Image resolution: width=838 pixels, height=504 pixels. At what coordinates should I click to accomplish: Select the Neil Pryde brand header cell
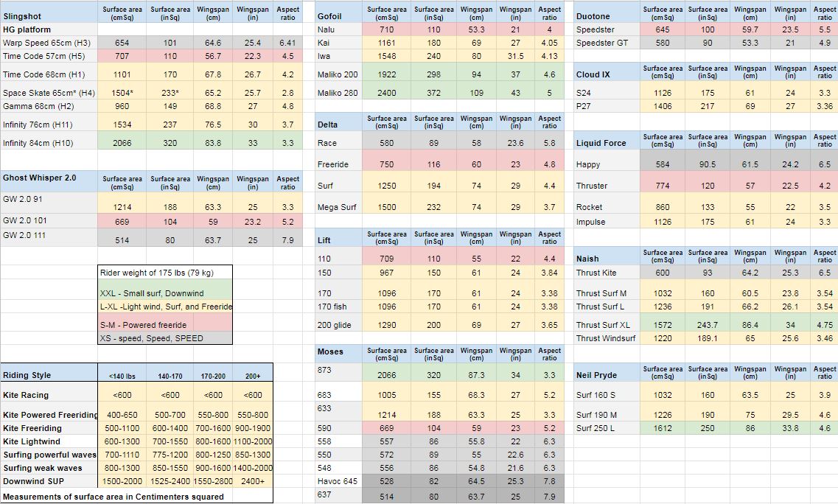[x=607, y=373]
